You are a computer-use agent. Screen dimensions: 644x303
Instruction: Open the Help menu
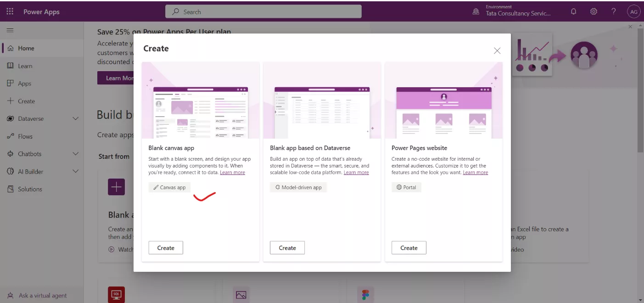click(614, 11)
